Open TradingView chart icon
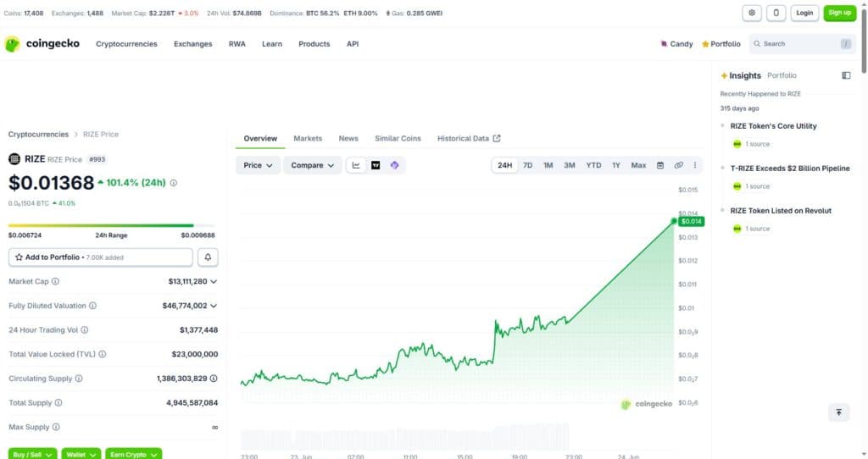The width and height of the screenshot is (868, 459). [376, 165]
